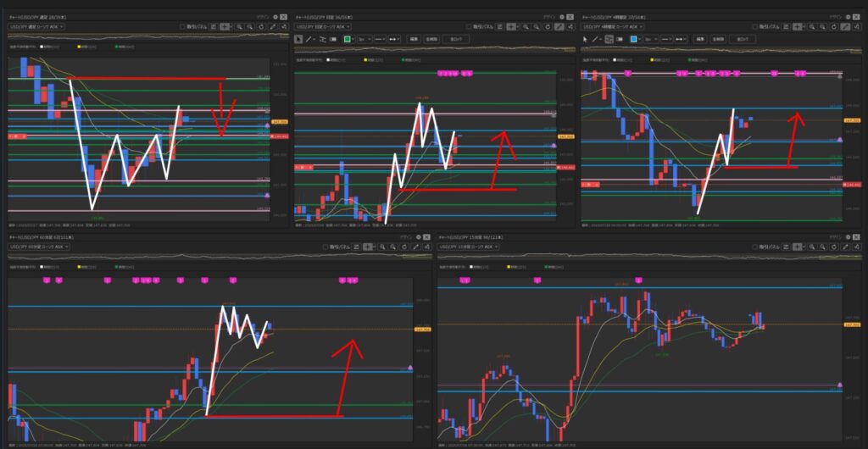Open the USD/JPY 15分足 symbol dropdown
Screen dimensions: 868x449
(x=468, y=247)
